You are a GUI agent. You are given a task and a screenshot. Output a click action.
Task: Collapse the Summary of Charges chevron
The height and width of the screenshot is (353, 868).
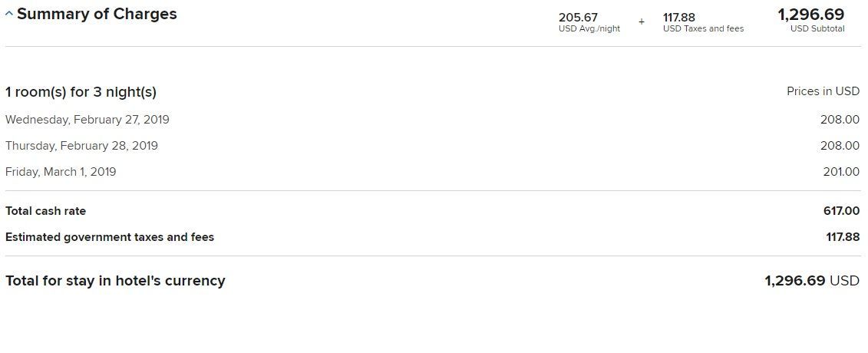(x=9, y=15)
